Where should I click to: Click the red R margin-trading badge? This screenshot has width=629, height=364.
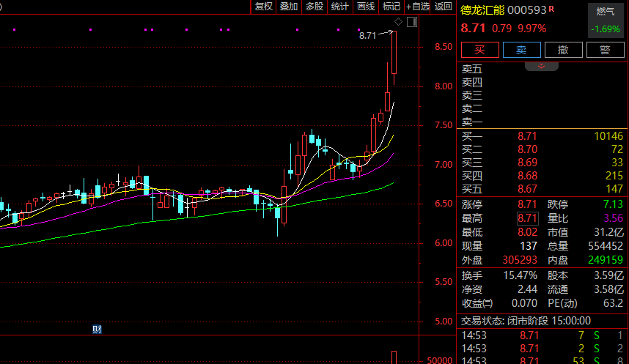click(551, 10)
